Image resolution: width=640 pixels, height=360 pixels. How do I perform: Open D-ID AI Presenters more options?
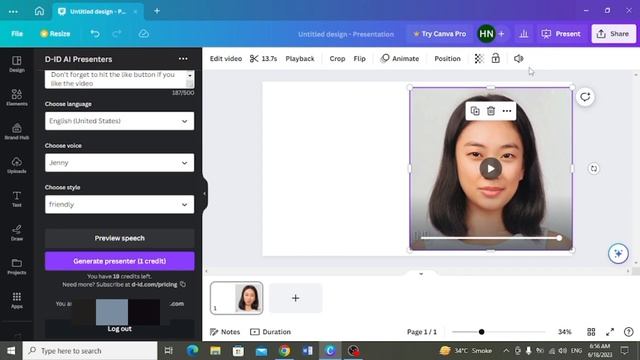pos(183,59)
